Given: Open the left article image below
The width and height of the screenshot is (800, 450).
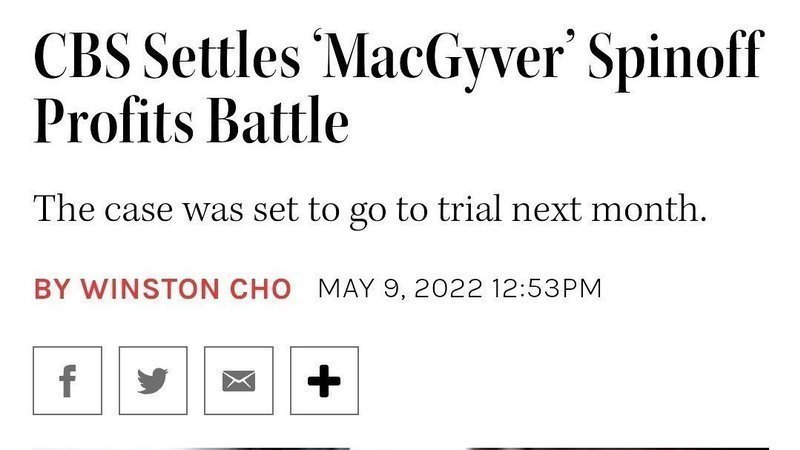Looking at the screenshot, I should [x=191, y=446].
